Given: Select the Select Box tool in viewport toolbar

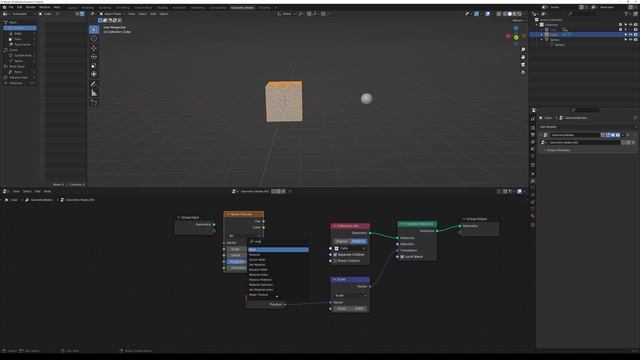Looking at the screenshot, I should coord(94,29).
